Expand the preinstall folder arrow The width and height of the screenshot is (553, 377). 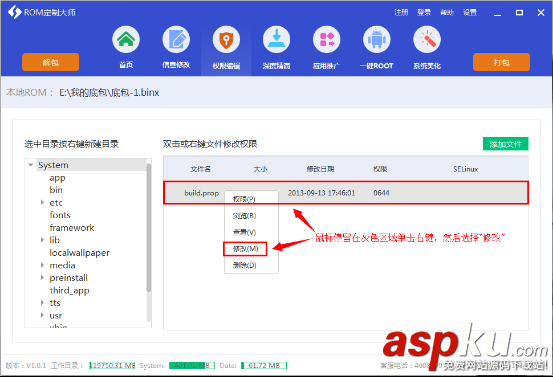[x=42, y=278]
